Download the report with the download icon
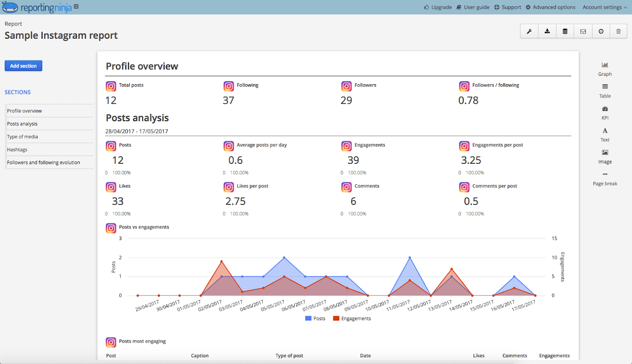The height and width of the screenshot is (364, 632). [x=547, y=31]
